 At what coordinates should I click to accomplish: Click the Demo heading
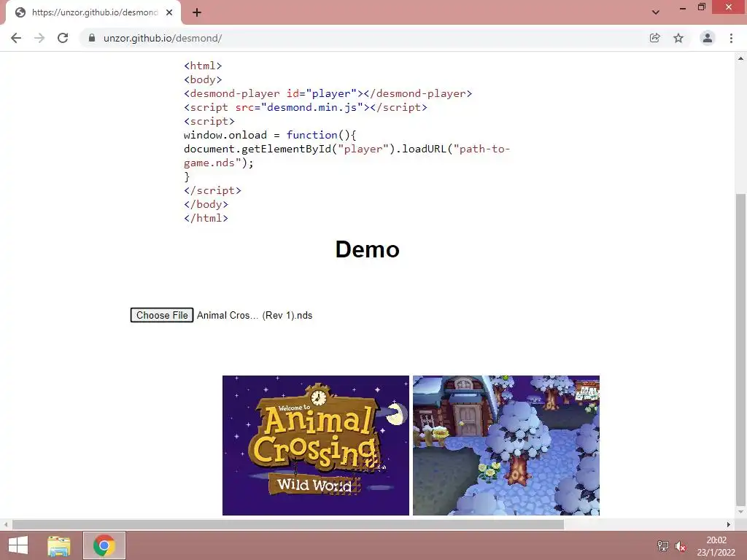[x=368, y=249]
